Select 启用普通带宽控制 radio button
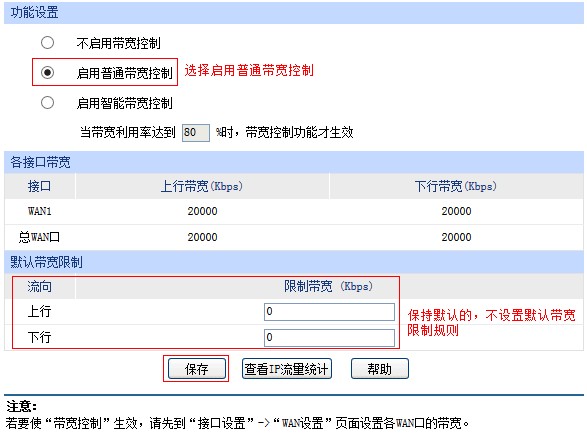Screen dimensions: 587x436 (47, 72)
